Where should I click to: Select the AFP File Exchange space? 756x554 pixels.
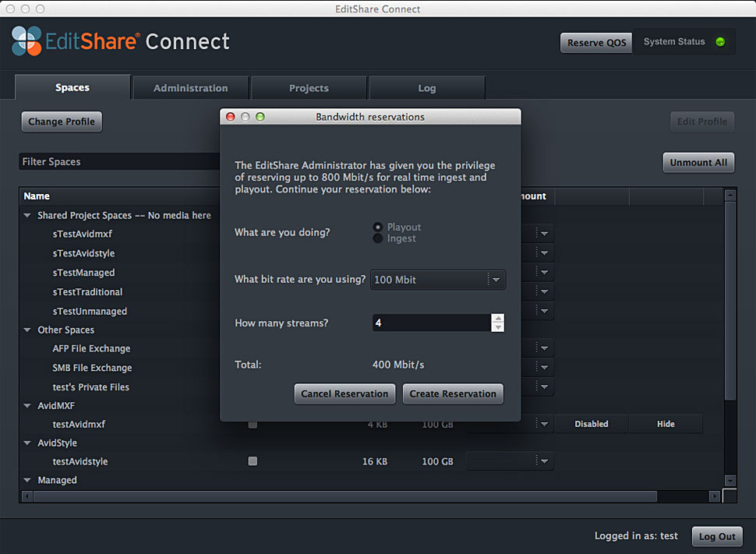click(92, 348)
